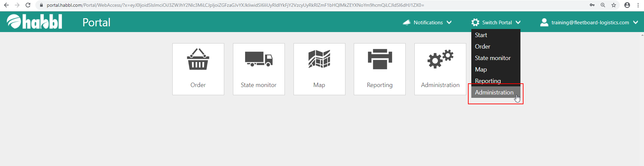Click the habbl logo in header
This screenshot has width=644, height=166.
(34, 22)
